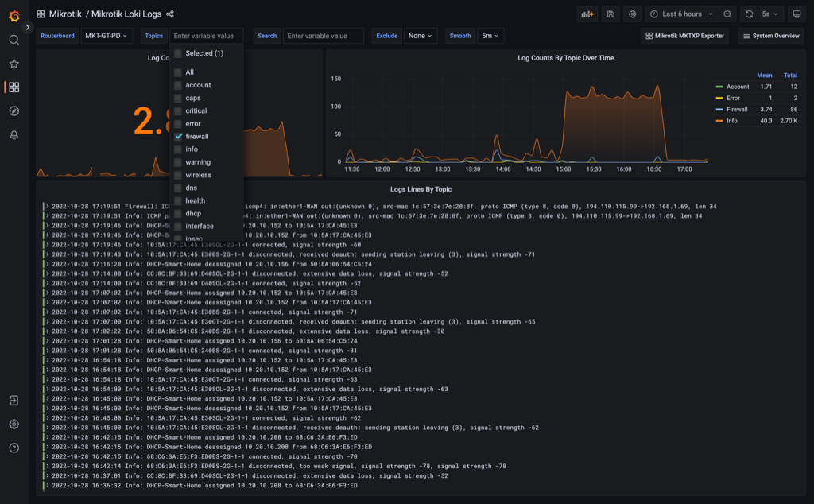
Task: Open Mikrotik MKTXP Exporter link
Action: [x=684, y=36]
